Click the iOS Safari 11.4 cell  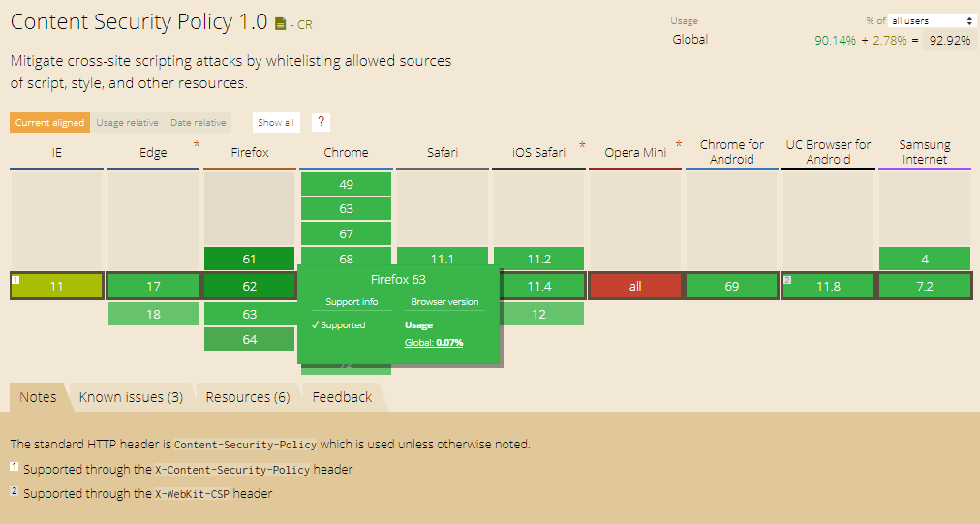[542, 287]
